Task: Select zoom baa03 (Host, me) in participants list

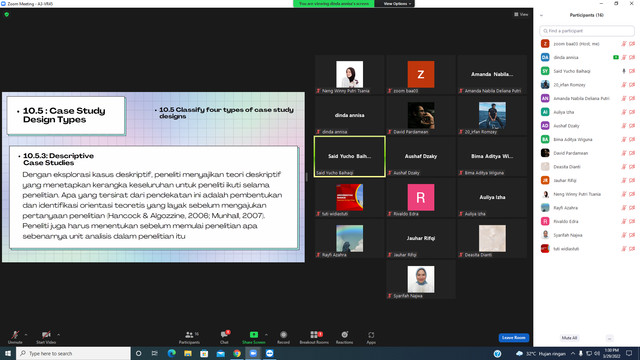Action: click(x=587, y=44)
